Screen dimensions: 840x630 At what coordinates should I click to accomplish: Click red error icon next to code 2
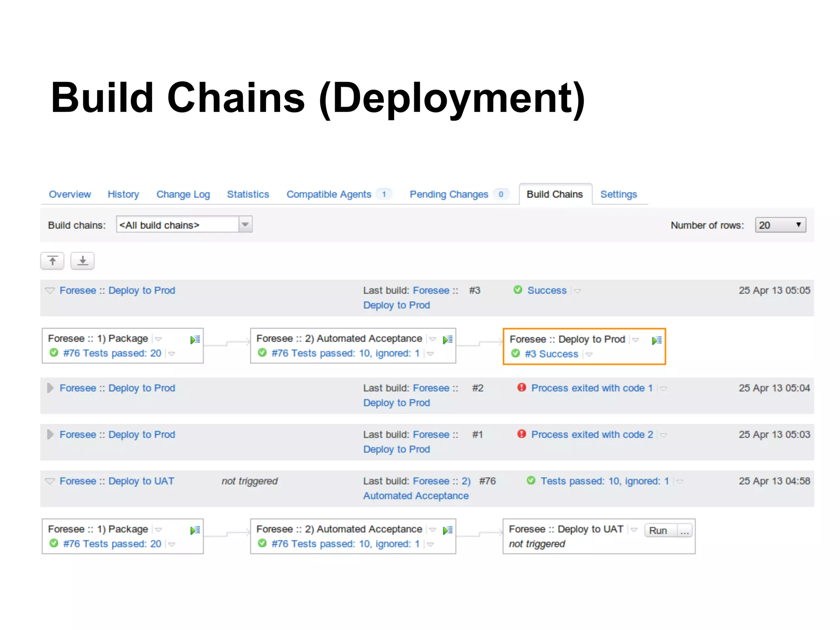(x=522, y=434)
